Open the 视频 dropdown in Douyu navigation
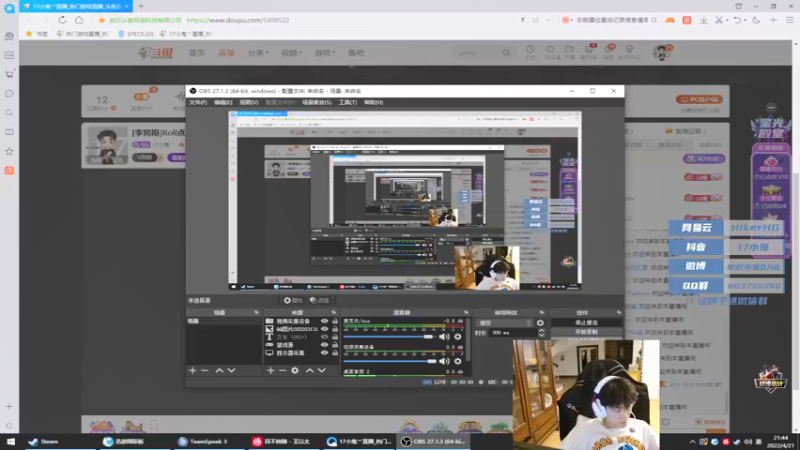 291,53
